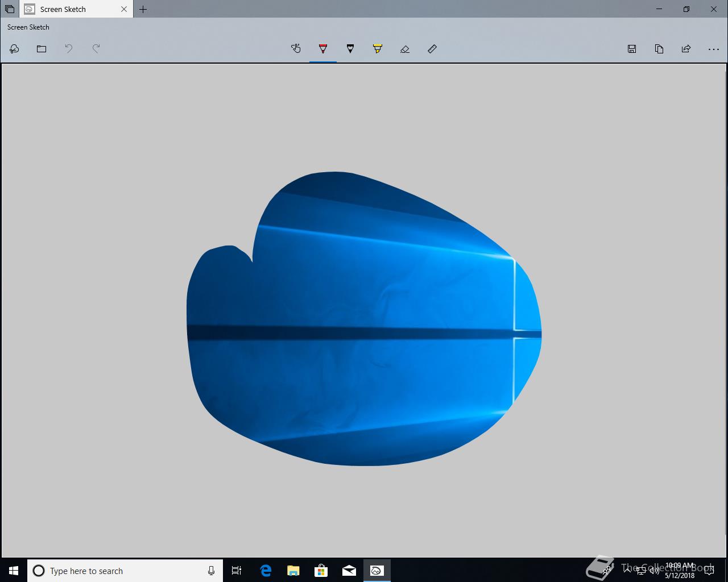Open the See more menu

[x=714, y=49]
